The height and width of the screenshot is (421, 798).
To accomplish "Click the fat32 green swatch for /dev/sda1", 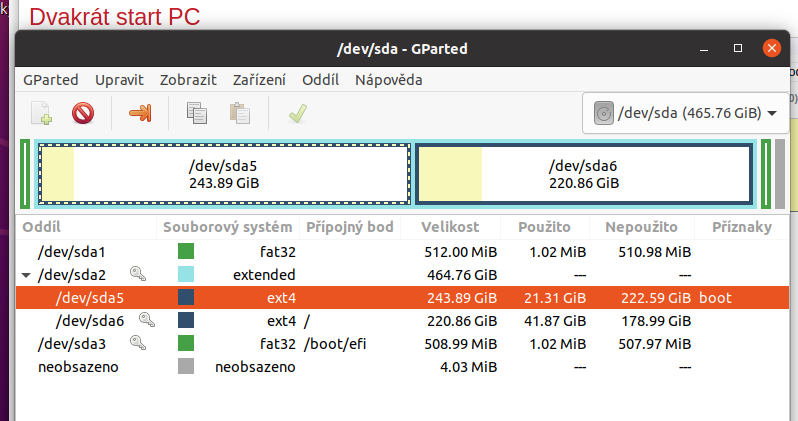I will [186, 251].
